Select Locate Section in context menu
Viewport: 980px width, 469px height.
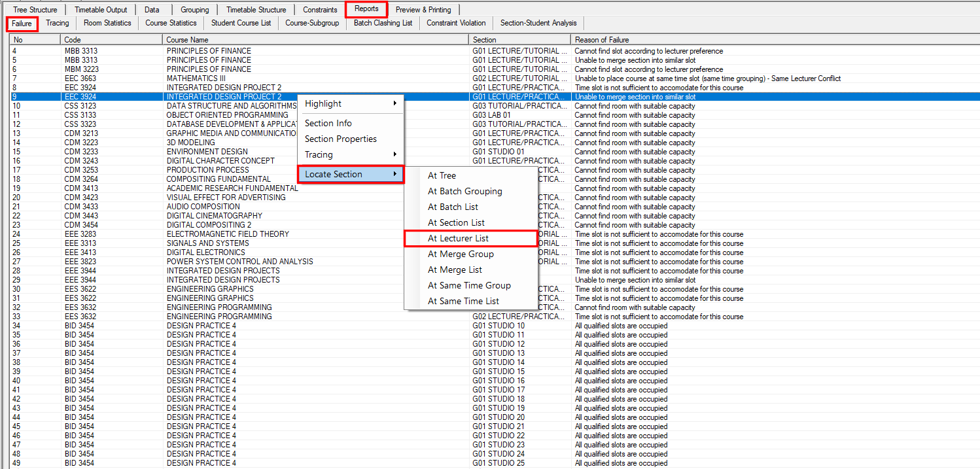(351, 174)
